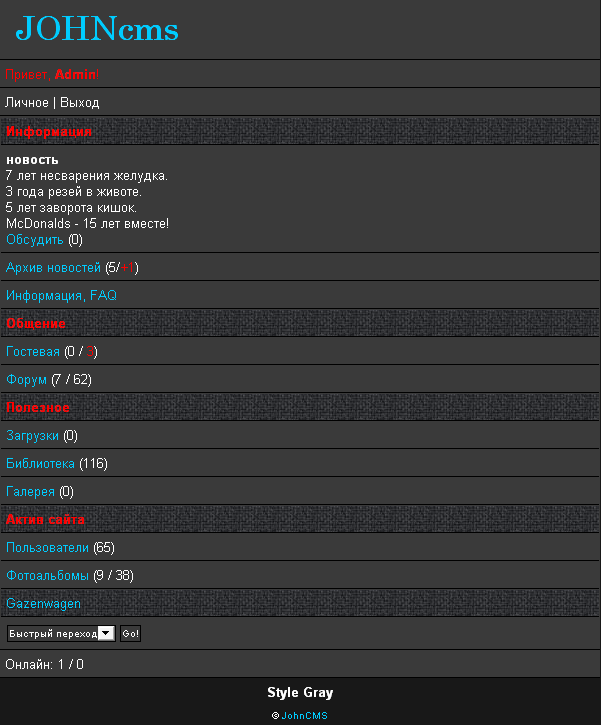Click the Выход logout link
Screen dimensions: 601x725
click(80, 103)
